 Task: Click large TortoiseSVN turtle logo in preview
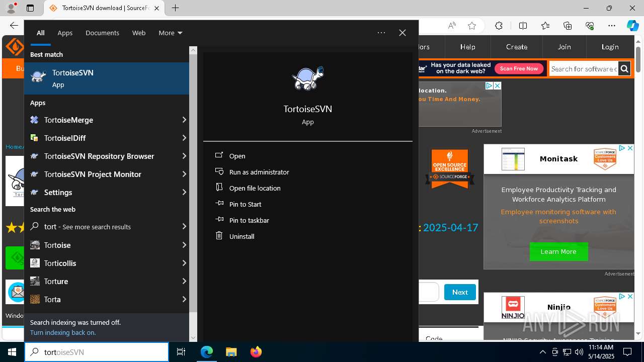coord(307,79)
